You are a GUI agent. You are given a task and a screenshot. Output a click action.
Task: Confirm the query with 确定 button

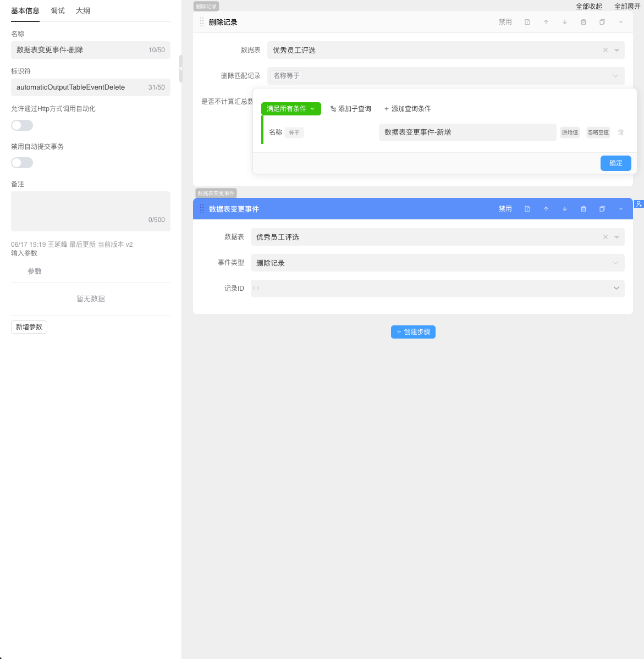pos(615,163)
